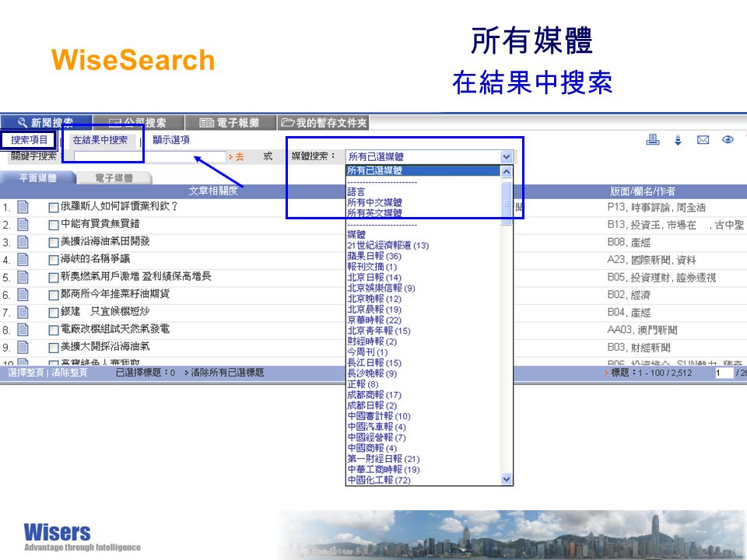
Task: Switch to 電子媒體 electronic media tab
Action: (x=114, y=178)
